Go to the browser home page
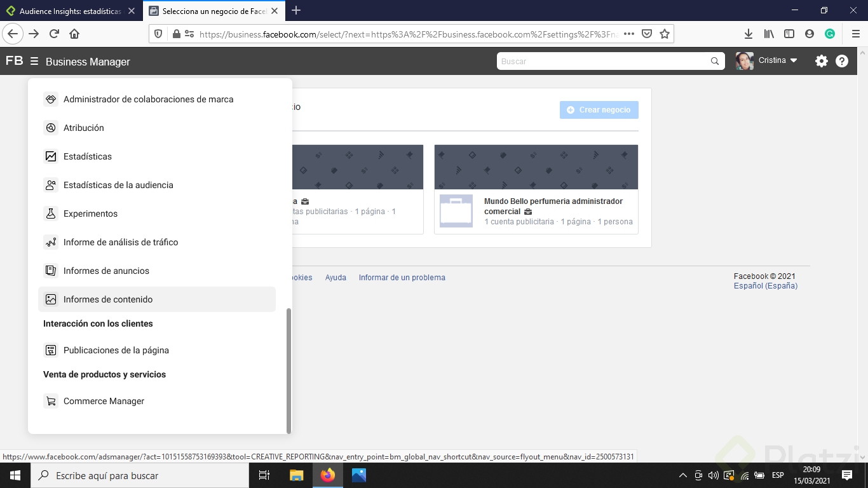Viewport: 868px width, 488px height. 74,34
